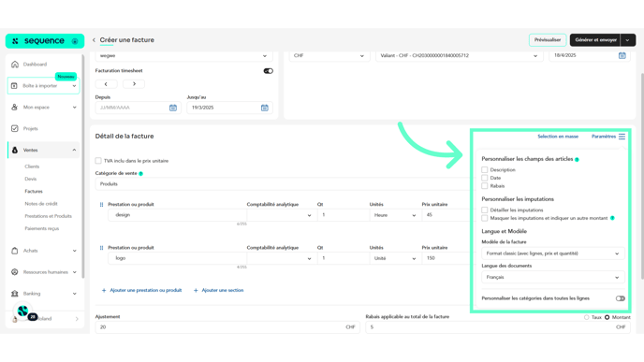Open Générer et envoyer dropdown arrow
This screenshot has height=362, width=644.
pos(627,40)
